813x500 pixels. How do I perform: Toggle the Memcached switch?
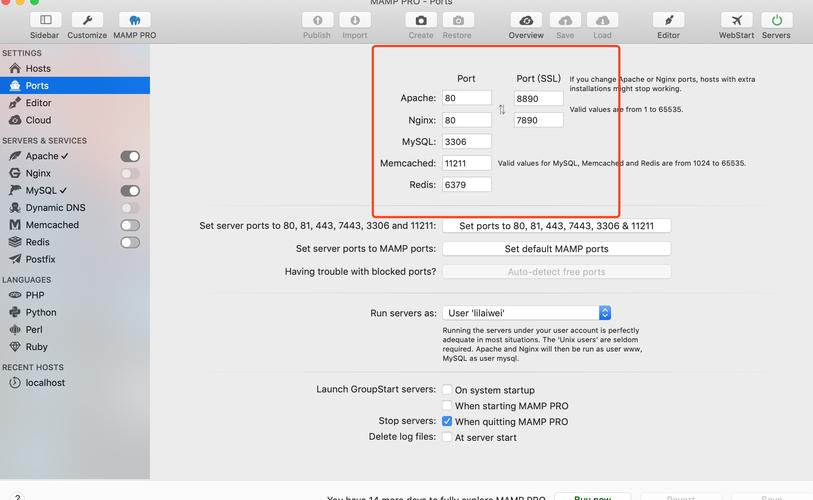pyautogui.click(x=130, y=225)
